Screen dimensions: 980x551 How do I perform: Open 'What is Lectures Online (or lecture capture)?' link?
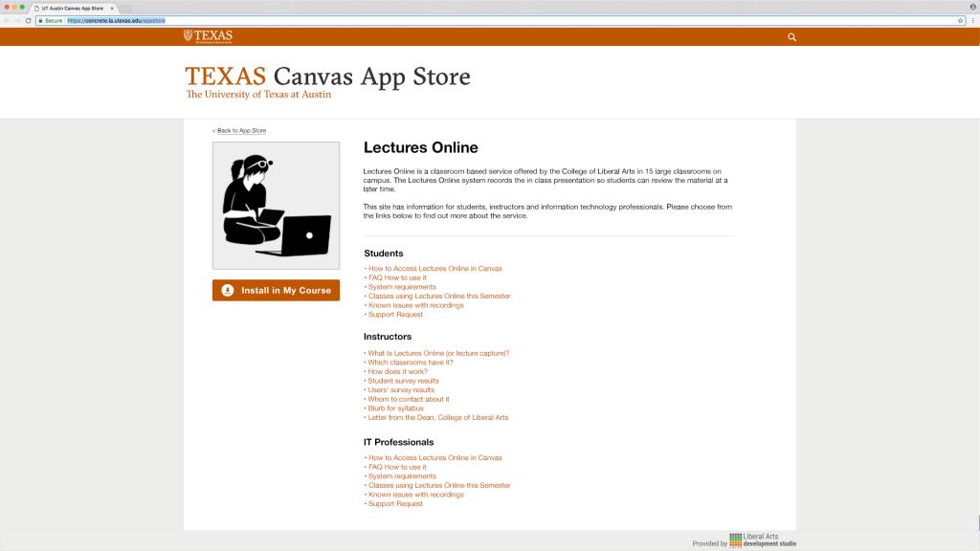click(438, 353)
